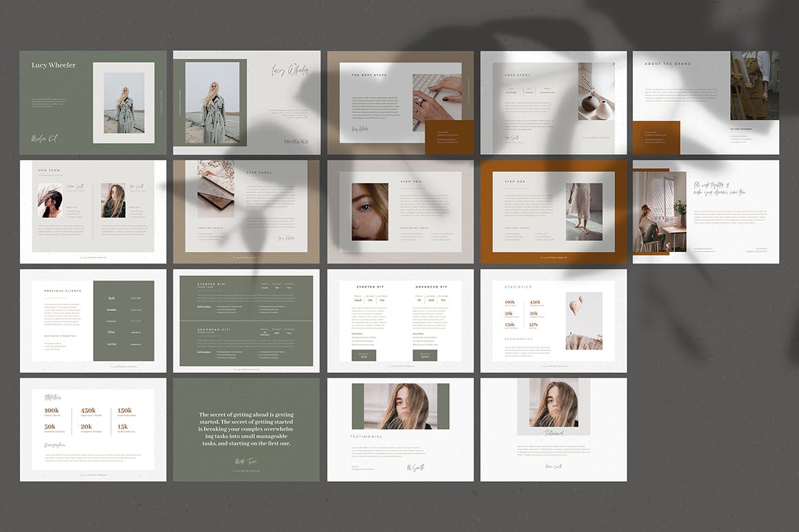Viewport: 799px width, 532px height.
Task: Open the green quote slide
Action: point(247,429)
